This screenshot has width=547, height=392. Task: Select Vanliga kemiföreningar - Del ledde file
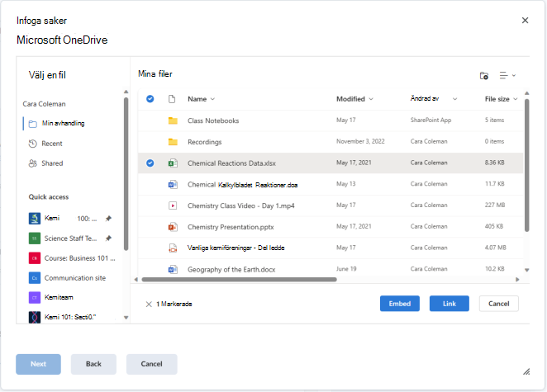[x=235, y=248]
